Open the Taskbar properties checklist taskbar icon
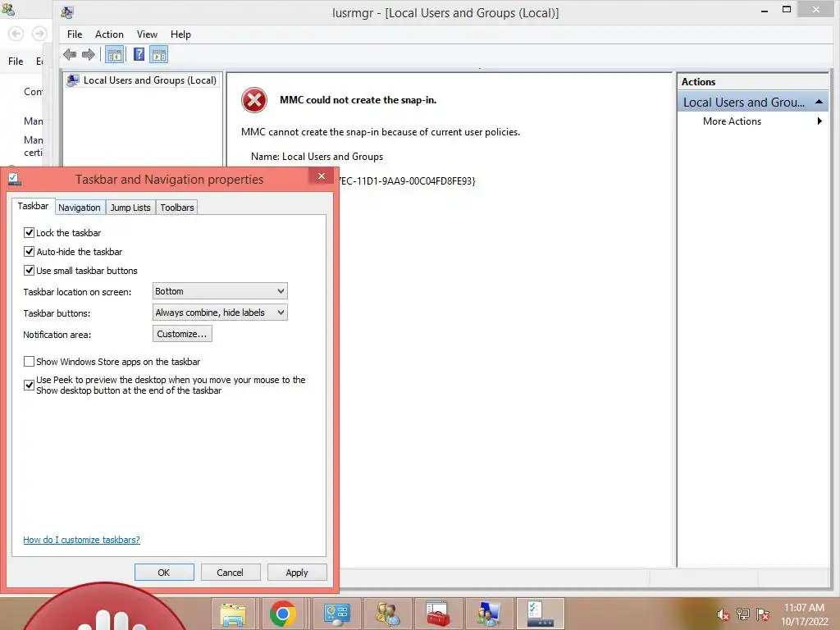Image resolution: width=840 pixels, height=630 pixels. pyautogui.click(x=540, y=614)
